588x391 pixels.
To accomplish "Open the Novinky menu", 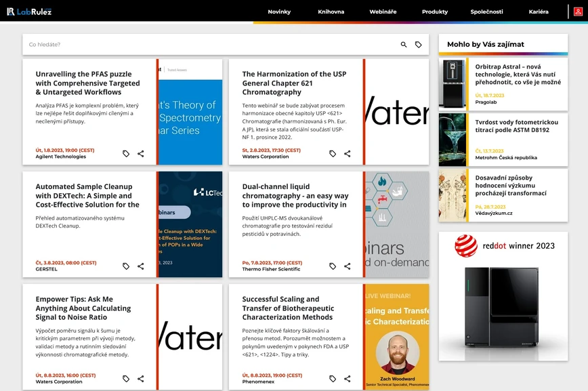I will pyautogui.click(x=279, y=12).
